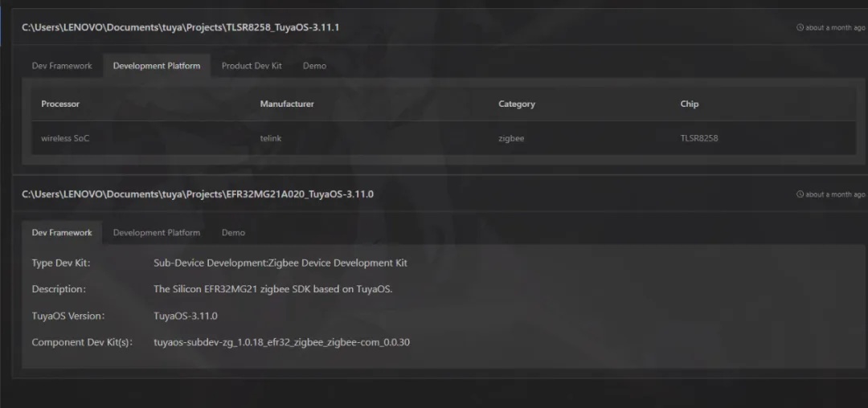Select the Silicon EFR32MG21 zigbee SDK description
Image resolution: width=868 pixels, height=408 pixels.
point(273,289)
